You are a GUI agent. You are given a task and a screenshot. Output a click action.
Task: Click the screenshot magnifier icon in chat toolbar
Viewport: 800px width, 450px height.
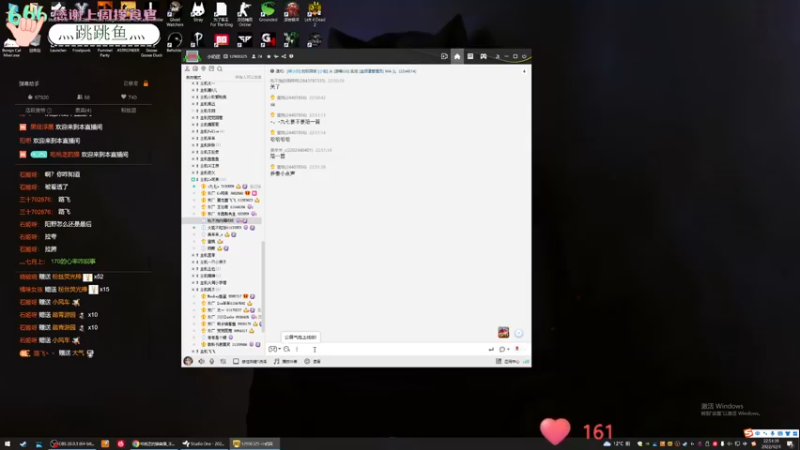287,349
